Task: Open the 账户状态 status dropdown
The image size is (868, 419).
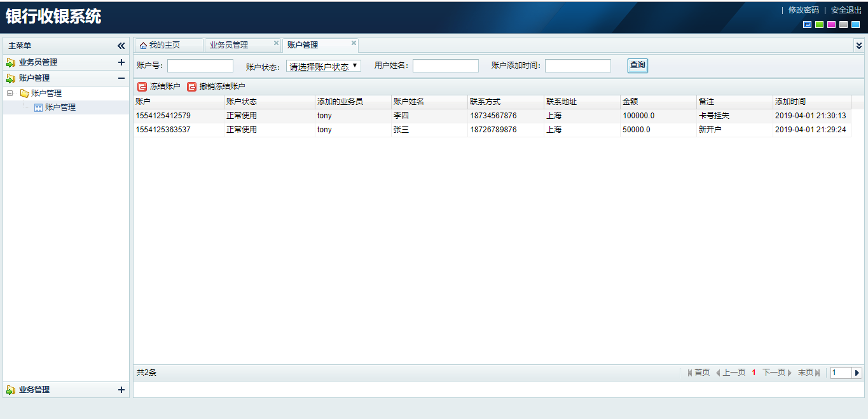Action: [324, 66]
